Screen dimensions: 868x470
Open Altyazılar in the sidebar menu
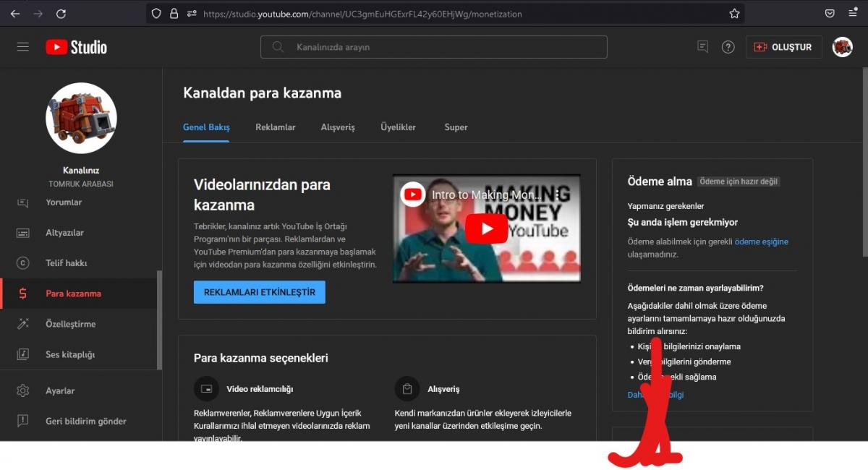(65, 233)
